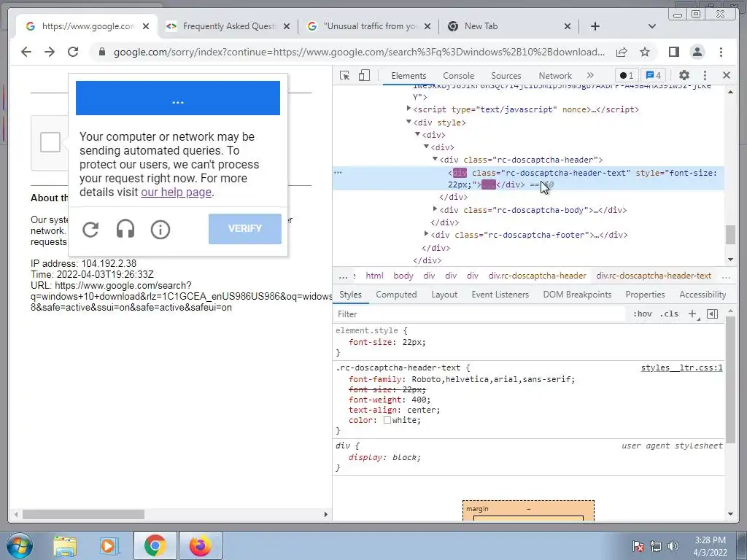Click the browser back arrow
747x560 pixels.
tap(26, 52)
